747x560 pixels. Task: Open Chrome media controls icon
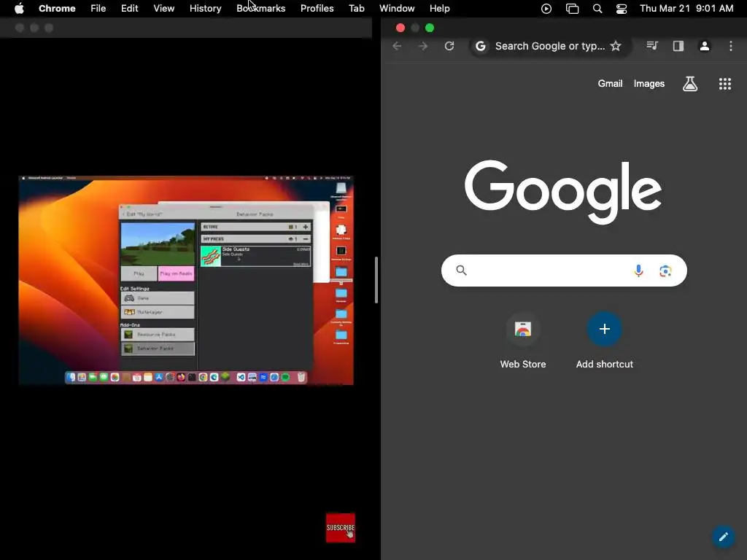click(x=652, y=46)
